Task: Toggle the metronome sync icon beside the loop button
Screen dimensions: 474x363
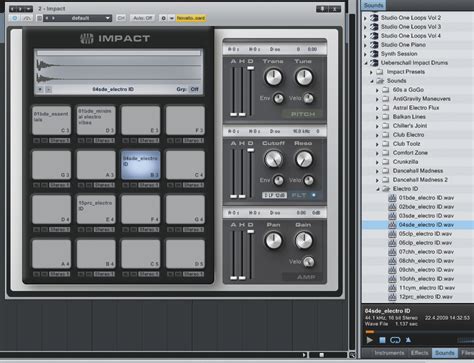Action: click(x=408, y=340)
